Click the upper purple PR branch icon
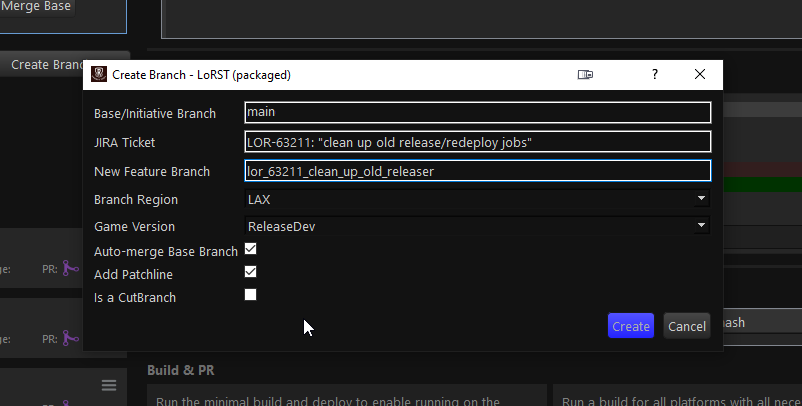 (x=70, y=268)
